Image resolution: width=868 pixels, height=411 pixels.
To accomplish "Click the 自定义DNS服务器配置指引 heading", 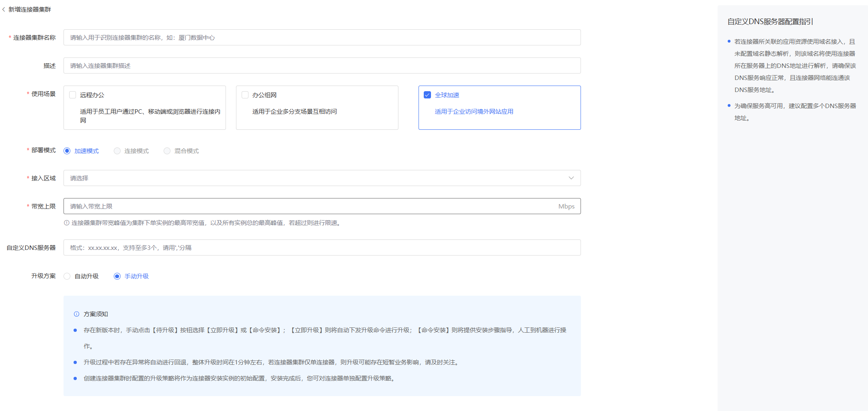I will tap(770, 22).
